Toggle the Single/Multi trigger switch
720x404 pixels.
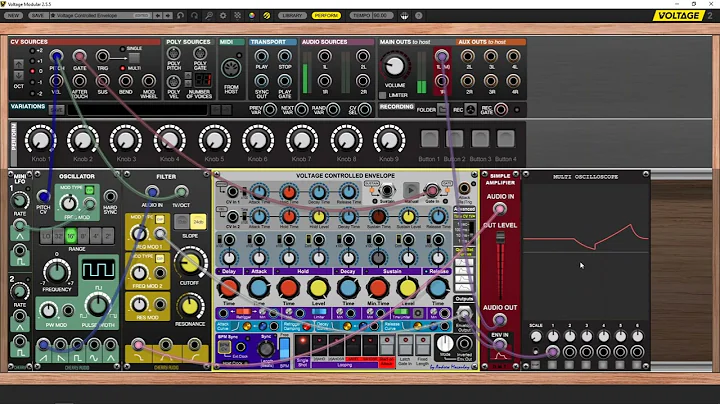tap(134, 58)
